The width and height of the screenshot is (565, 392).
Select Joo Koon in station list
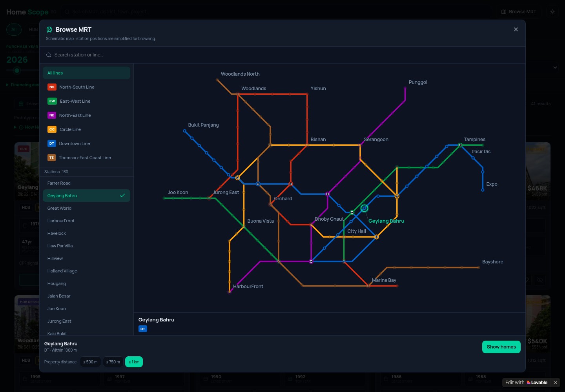[x=86, y=309]
